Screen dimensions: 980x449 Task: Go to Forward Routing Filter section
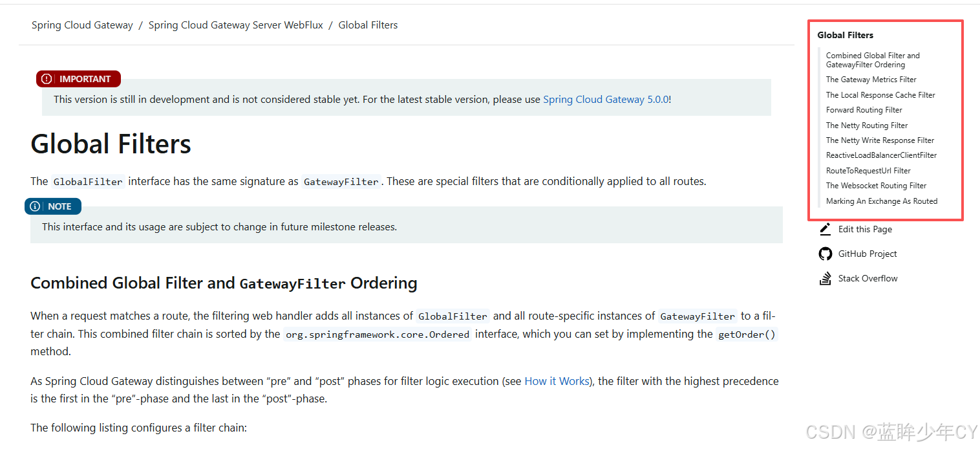pos(864,110)
